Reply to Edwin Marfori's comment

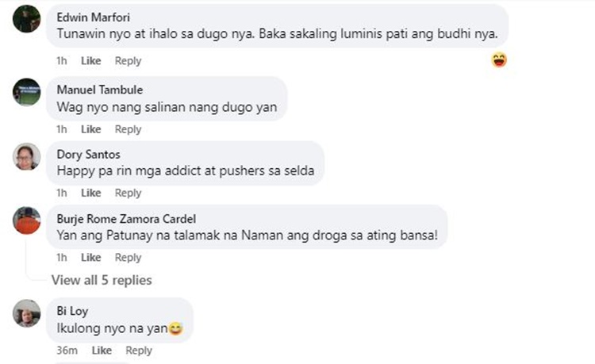(x=128, y=60)
